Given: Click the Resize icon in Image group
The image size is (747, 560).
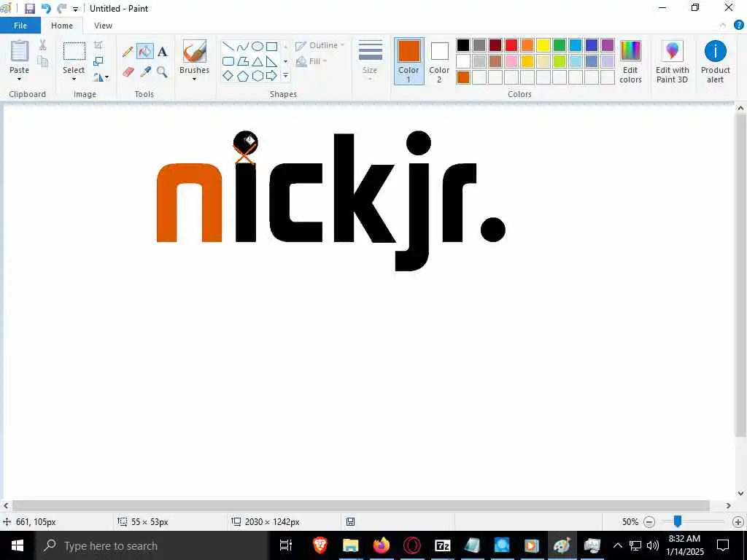Looking at the screenshot, I should click(x=98, y=61).
